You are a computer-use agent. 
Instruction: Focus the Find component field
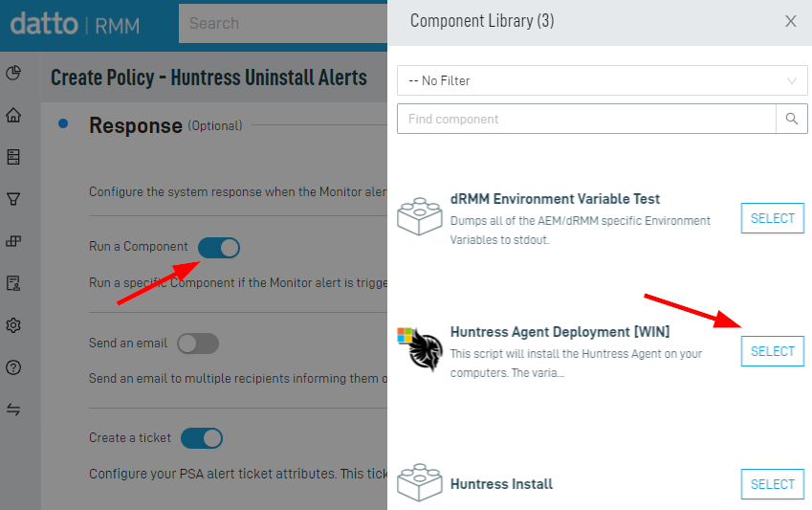(586, 119)
